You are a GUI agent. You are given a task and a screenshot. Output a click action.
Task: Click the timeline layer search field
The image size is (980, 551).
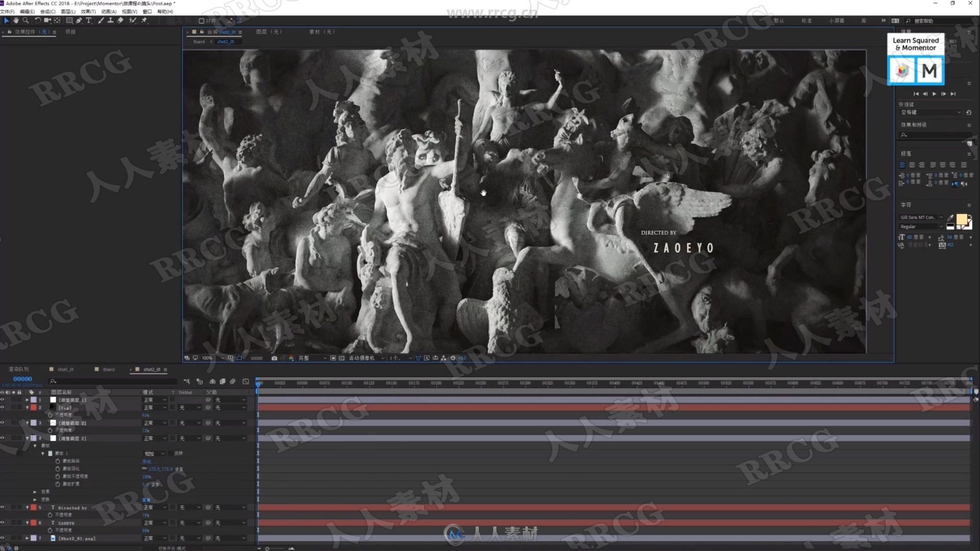[112, 381]
